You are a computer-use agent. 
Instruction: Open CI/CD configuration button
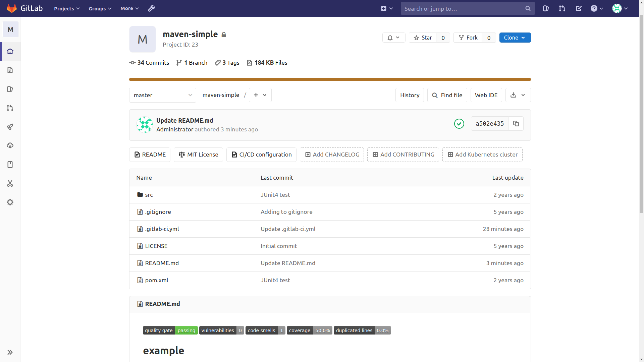click(x=261, y=155)
